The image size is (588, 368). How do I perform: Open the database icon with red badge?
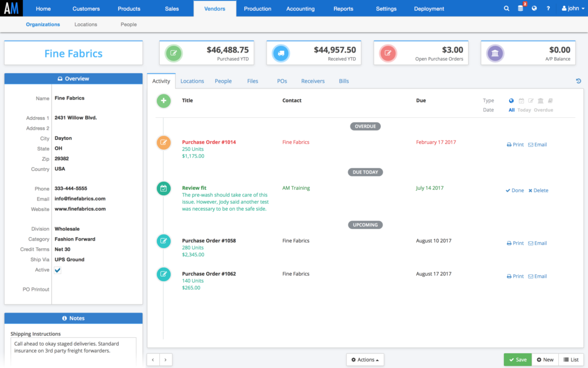click(520, 9)
